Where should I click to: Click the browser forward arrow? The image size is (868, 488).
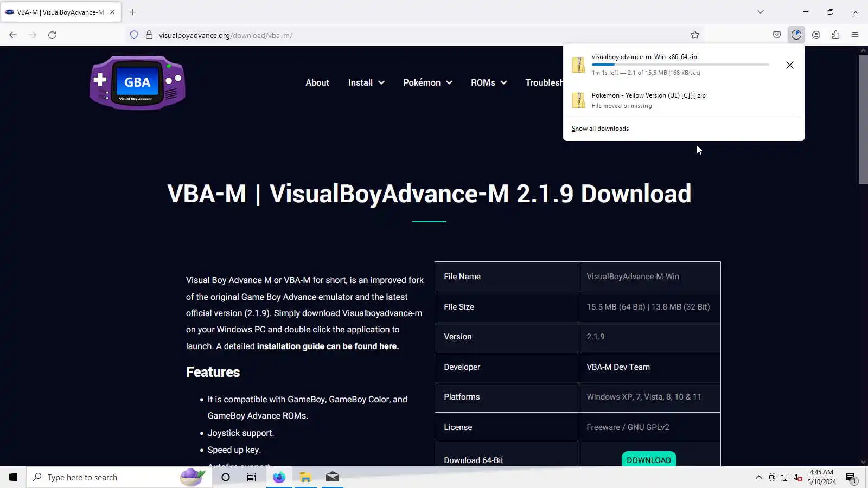click(x=33, y=35)
